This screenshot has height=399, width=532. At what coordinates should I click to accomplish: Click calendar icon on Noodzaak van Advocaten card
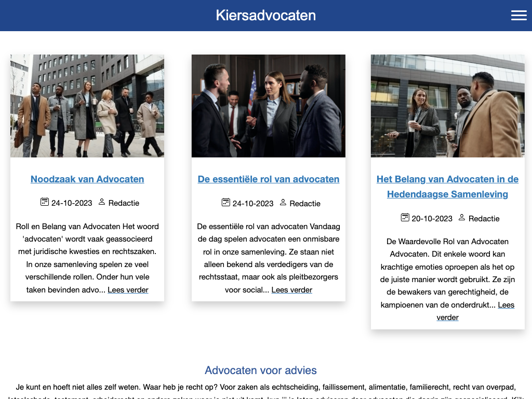point(45,202)
